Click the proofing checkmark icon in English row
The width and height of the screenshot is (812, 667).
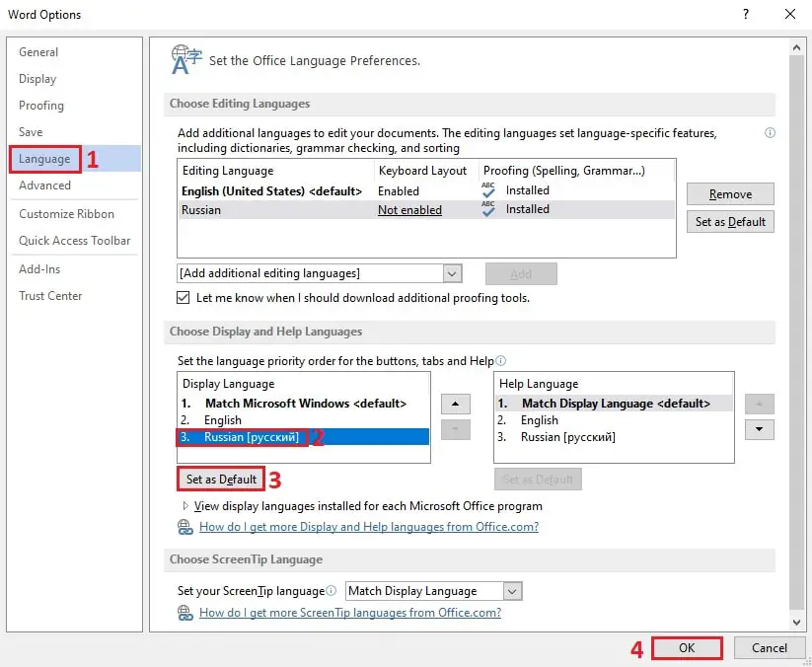click(x=488, y=190)
